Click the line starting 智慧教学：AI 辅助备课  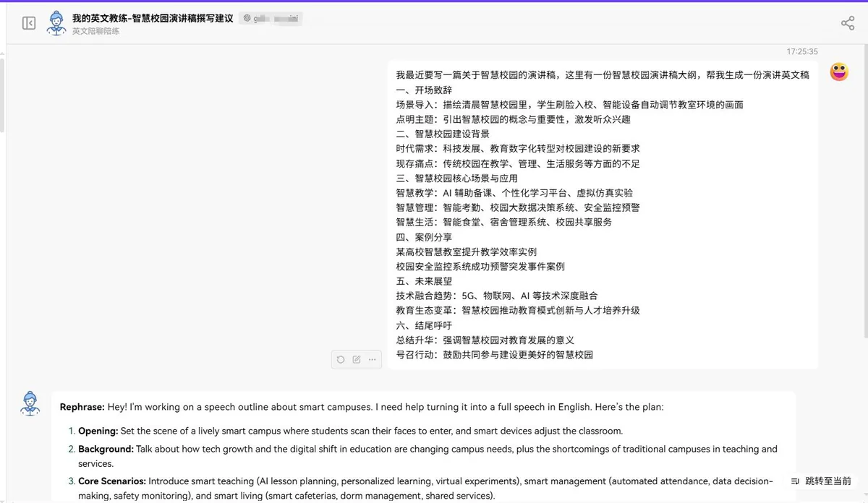(514, 193)
